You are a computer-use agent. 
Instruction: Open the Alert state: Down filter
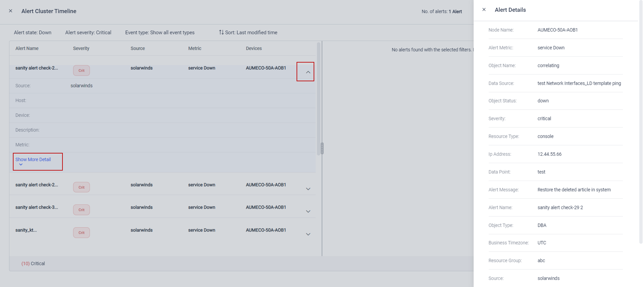(33, 33)
